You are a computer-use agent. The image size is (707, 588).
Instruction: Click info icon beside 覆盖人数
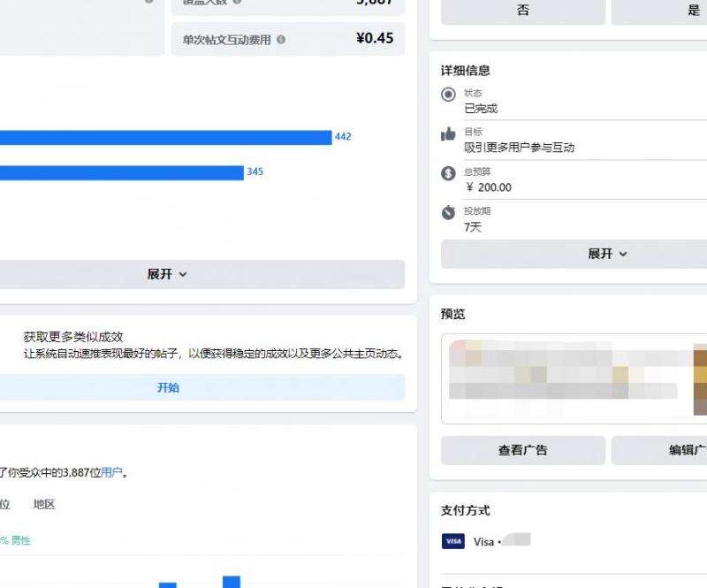tap(237, 3)
